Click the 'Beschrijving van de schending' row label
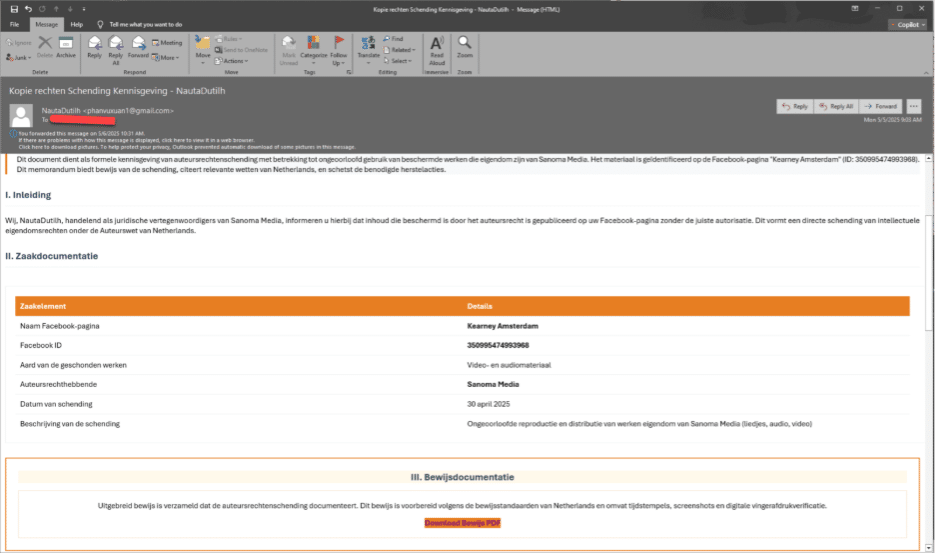 [x=70, y=424]
